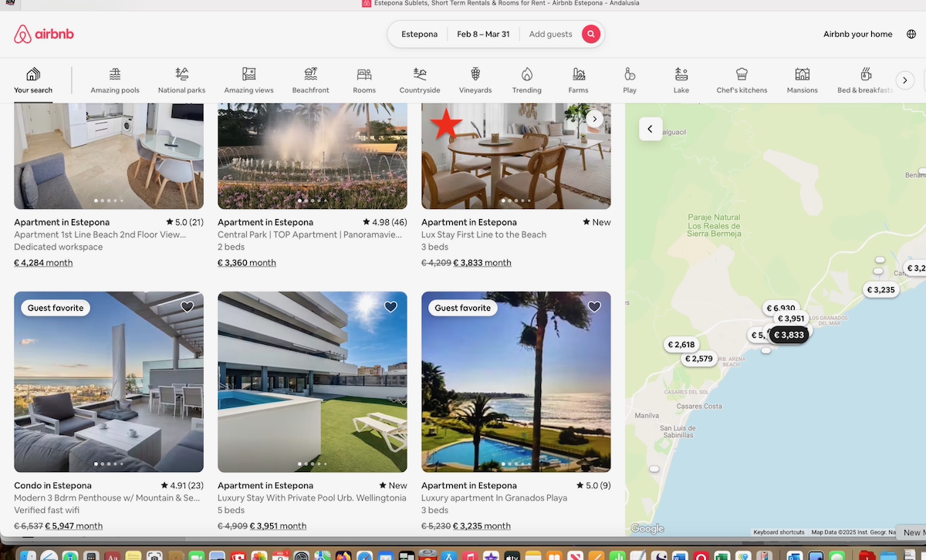Pick the Chef's kitchens category

click(742, 80)
